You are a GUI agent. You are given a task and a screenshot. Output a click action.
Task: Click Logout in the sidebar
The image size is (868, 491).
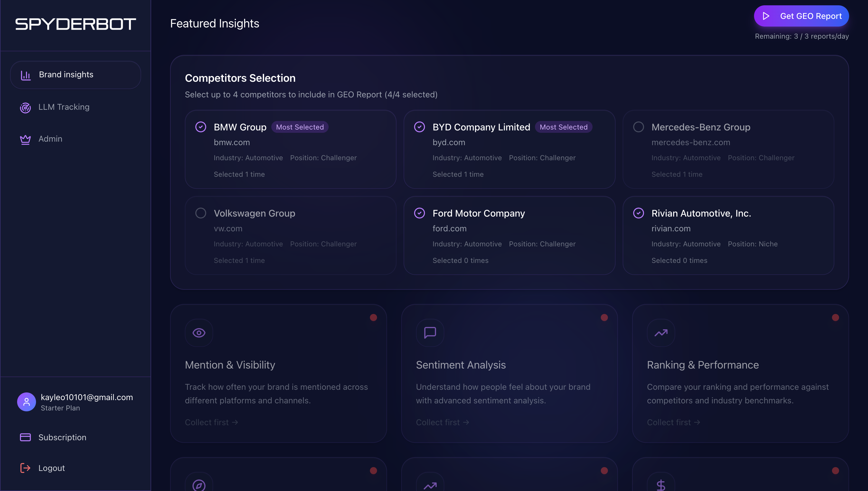(x=51, y=468)
